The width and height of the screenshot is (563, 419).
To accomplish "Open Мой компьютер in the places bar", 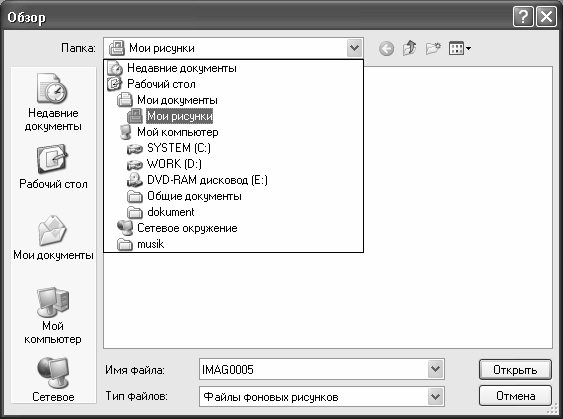I will tap(53, 316).
